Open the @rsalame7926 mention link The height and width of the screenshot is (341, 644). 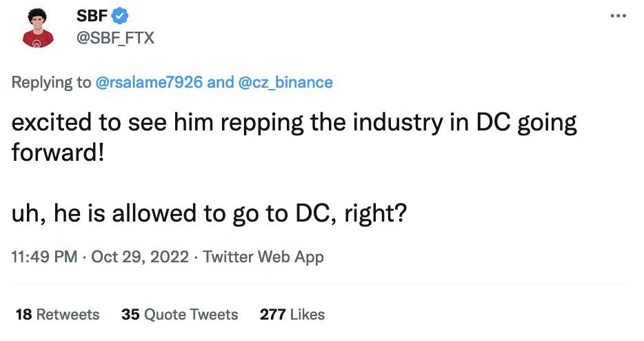click(x=148, y=83)
